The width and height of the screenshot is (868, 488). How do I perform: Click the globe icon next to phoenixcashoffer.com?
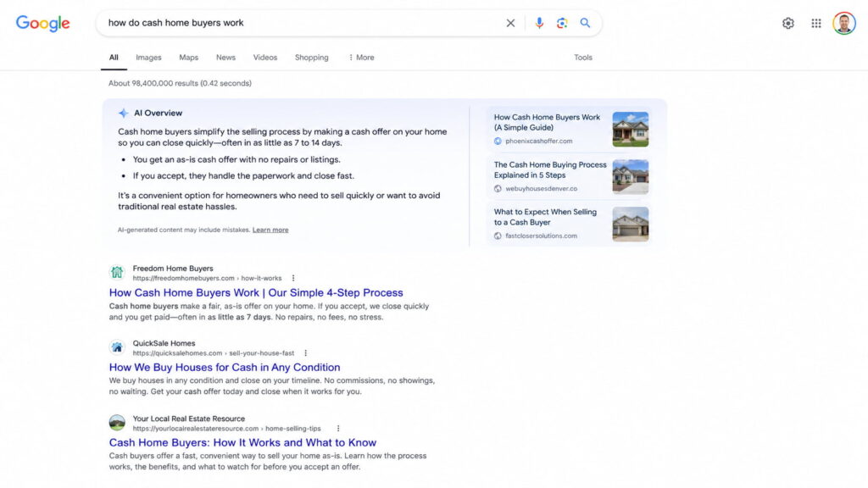[x=498, y=141]
